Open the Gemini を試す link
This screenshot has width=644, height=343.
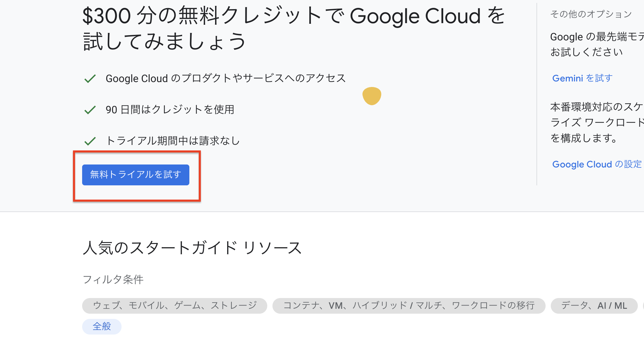point(582,78)
